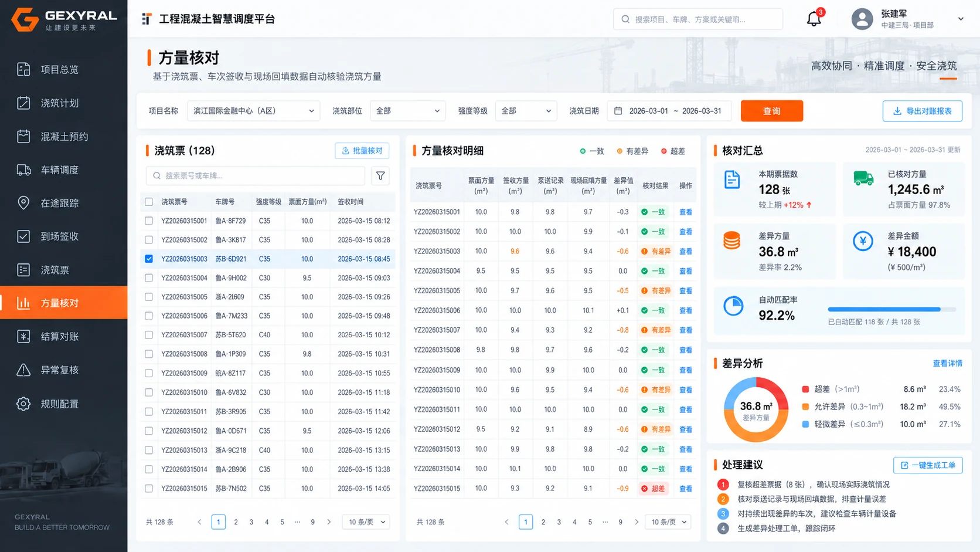Image resolution: width=980 pixels, height=552 pixels.
Task: Click the GEXYRAL logo
Action: (x=64, y=19)
